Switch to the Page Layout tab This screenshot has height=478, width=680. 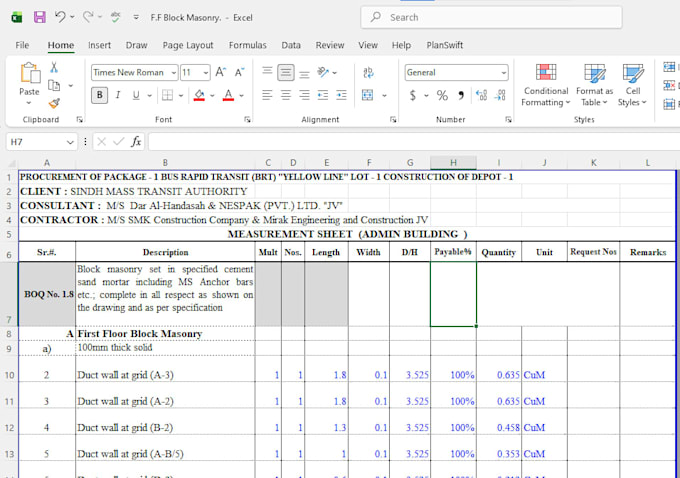point(188,45)
